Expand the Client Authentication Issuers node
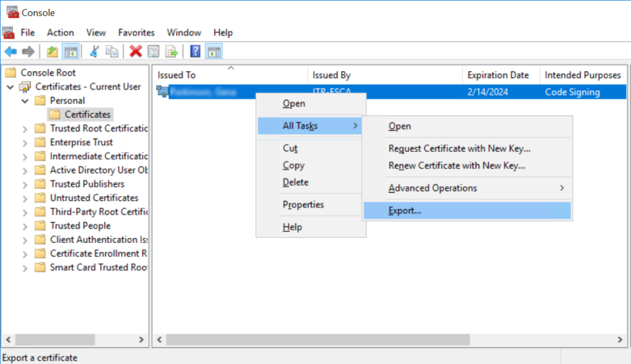Viewport: 631px width, 364px height. click(x=25, y=241)
